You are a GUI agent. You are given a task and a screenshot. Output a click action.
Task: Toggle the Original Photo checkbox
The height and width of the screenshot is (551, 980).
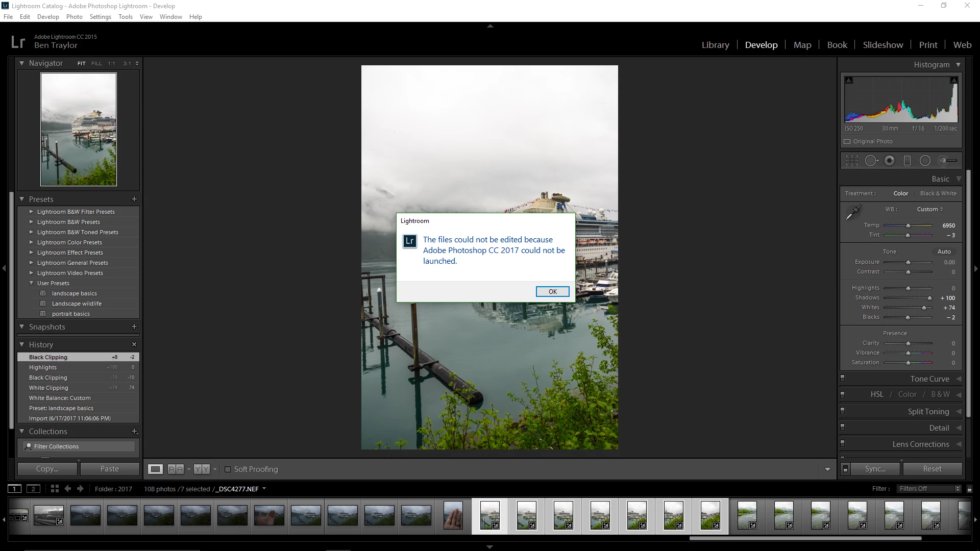[847, 141]
